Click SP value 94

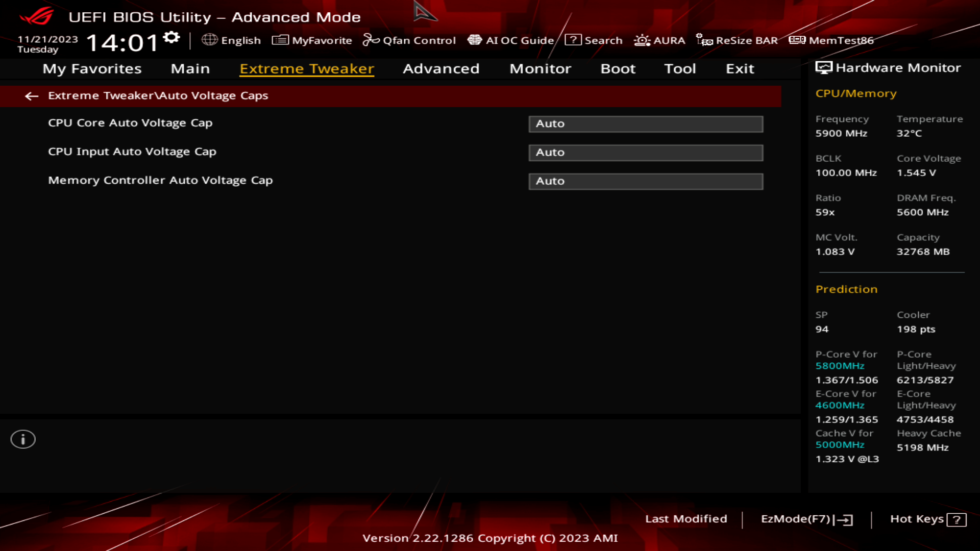822,329
